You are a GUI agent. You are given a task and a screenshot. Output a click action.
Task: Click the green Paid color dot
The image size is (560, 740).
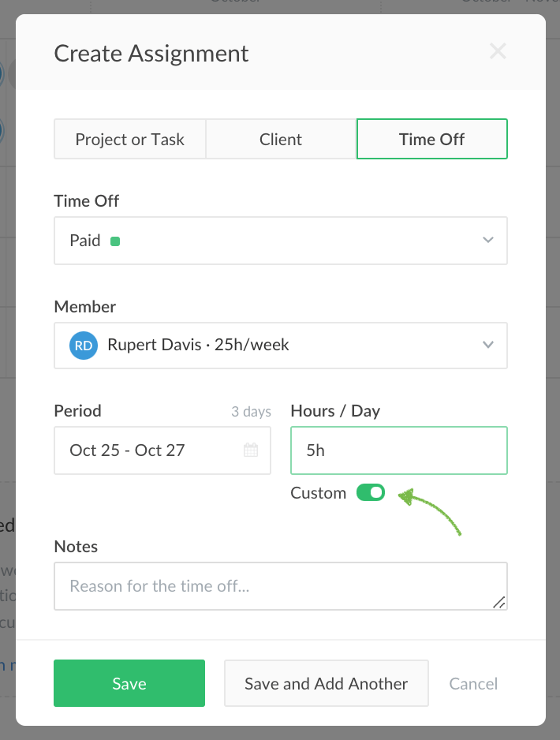(115, 241)
